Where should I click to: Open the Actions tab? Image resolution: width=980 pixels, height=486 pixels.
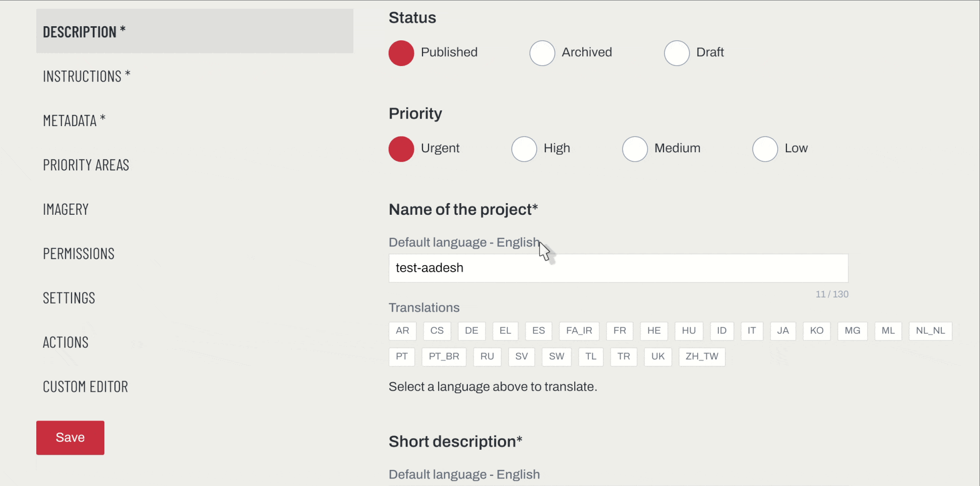[66, 342]
